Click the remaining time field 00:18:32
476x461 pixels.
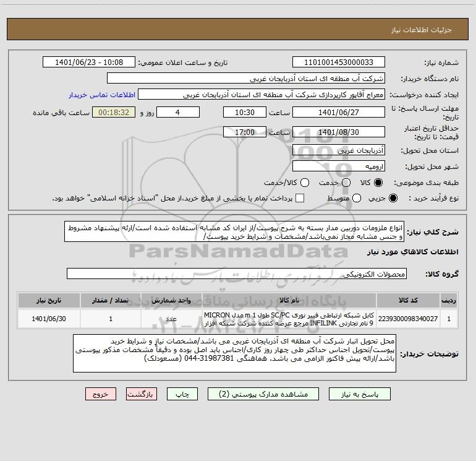pos(114,113)
